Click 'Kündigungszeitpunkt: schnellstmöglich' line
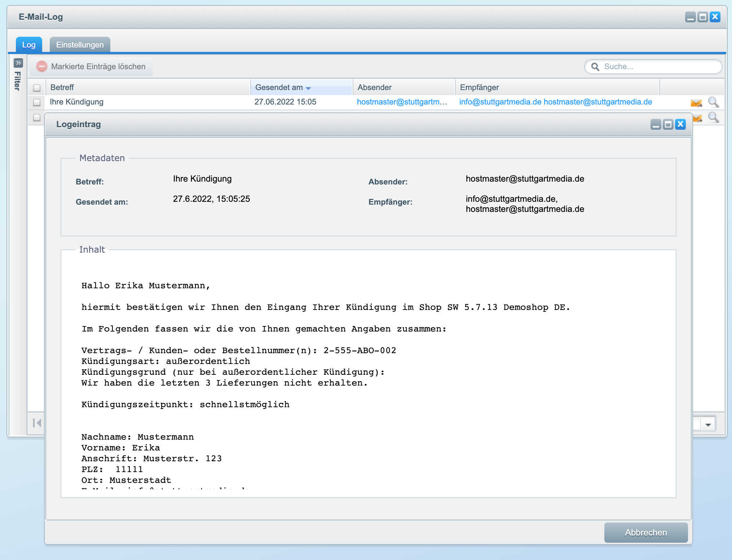 pyautogui.click(x=185, y=405)
